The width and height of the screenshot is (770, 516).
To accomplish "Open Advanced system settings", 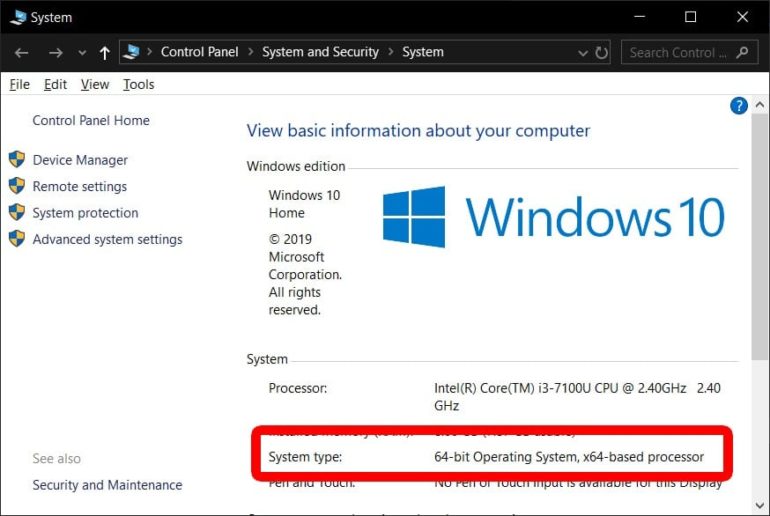I will click(x=108, y=240).
